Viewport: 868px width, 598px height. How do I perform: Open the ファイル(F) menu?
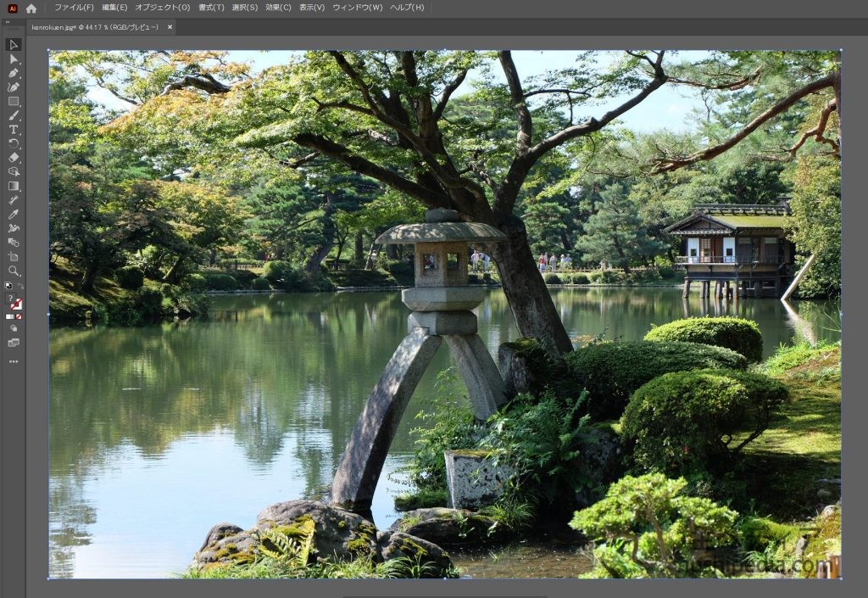(x=75, y=8)
